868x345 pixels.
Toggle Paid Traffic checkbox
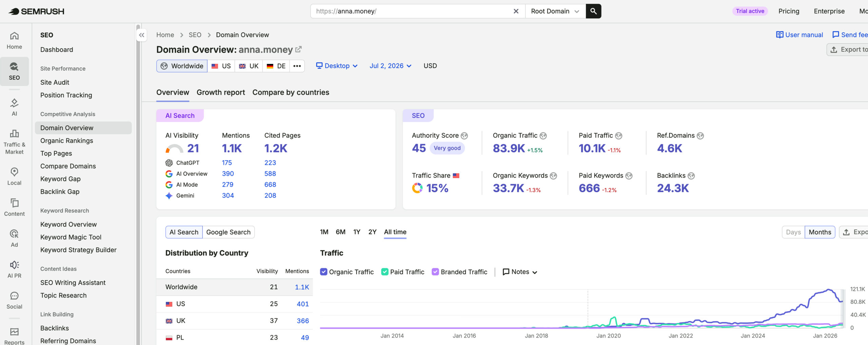[x=385, y=272]
